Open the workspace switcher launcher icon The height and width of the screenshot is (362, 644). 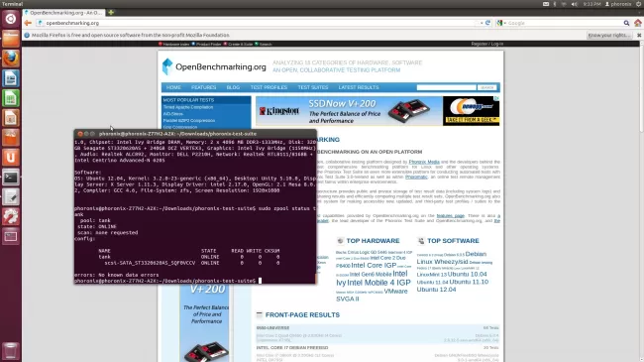click(11, 236)
